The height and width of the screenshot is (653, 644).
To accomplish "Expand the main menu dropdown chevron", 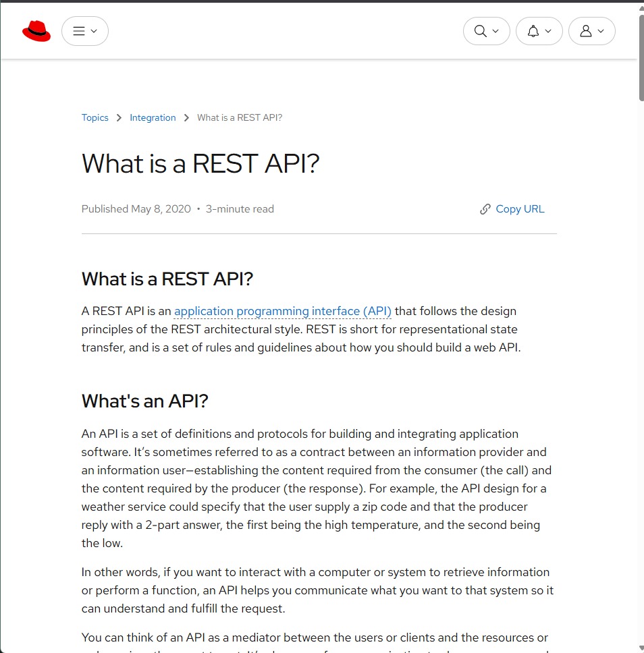I will [94, 31].
